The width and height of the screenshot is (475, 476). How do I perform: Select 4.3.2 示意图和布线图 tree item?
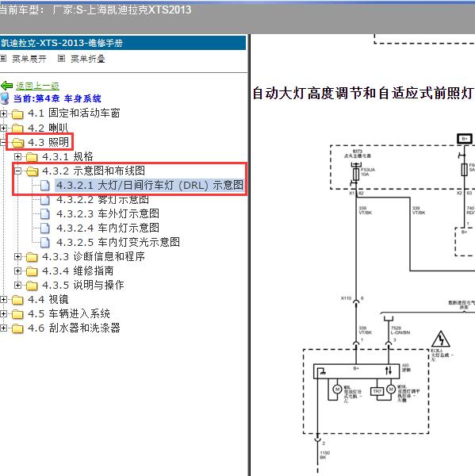point(94,171)
